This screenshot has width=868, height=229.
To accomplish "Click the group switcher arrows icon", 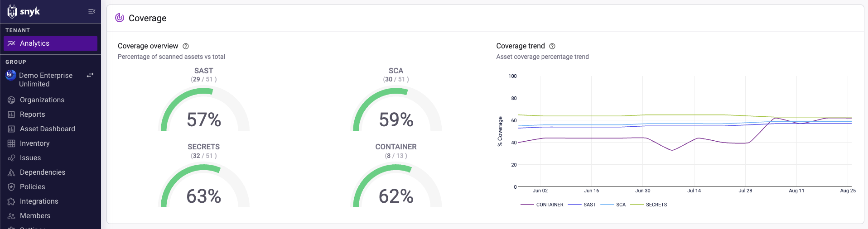I will coord(90,75).
